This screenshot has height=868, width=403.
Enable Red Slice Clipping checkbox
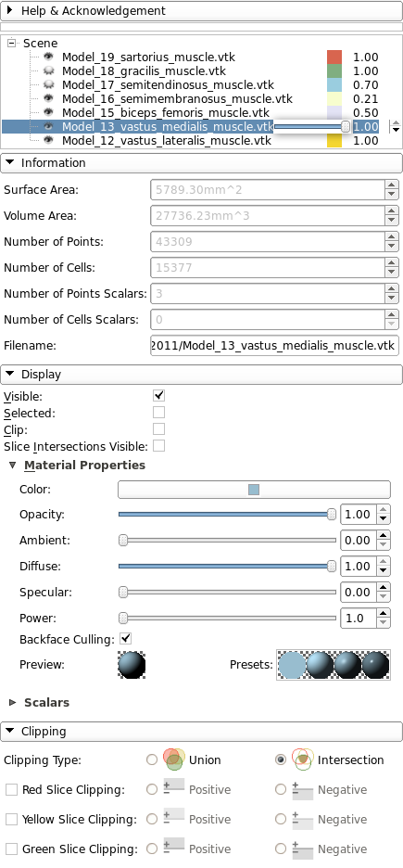pos(12,789)
